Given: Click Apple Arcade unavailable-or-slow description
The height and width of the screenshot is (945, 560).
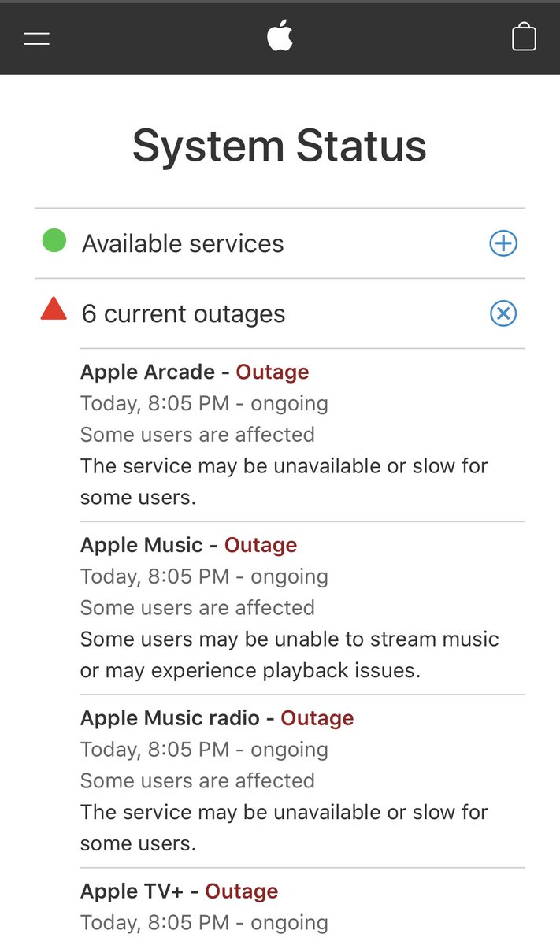Looking at the screenshot, I should 284,481.
